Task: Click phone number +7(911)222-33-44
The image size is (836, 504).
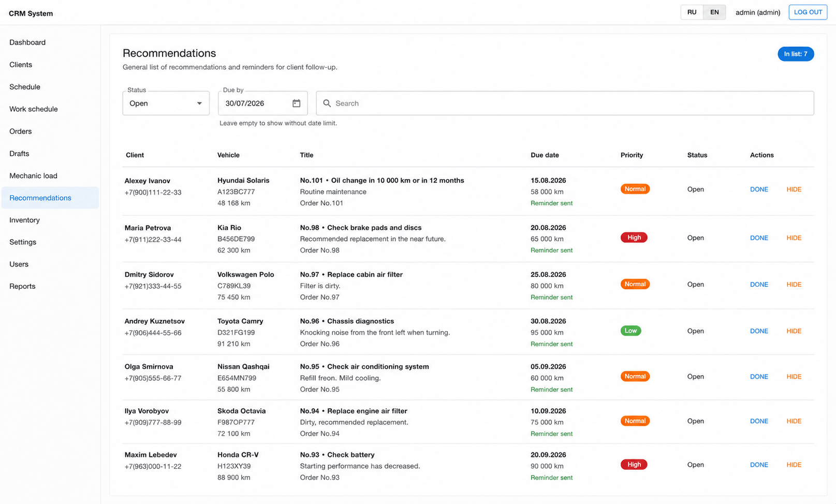Action: click(153, 240)
